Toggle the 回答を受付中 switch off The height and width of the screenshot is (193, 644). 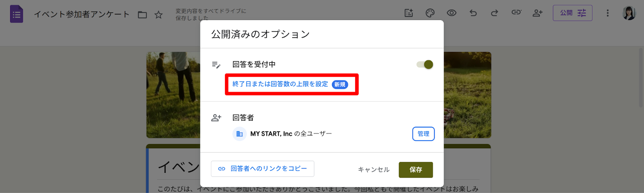pos(425,64)
